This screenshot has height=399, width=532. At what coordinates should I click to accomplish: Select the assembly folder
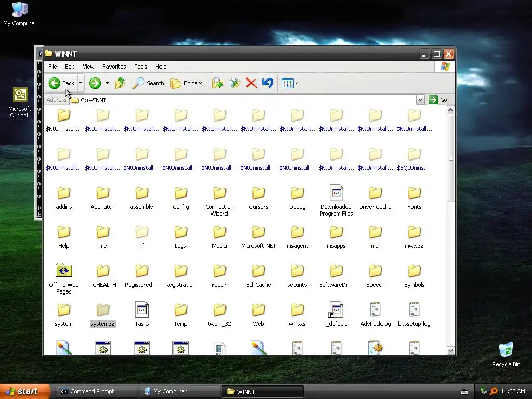[x=141, y=198]
